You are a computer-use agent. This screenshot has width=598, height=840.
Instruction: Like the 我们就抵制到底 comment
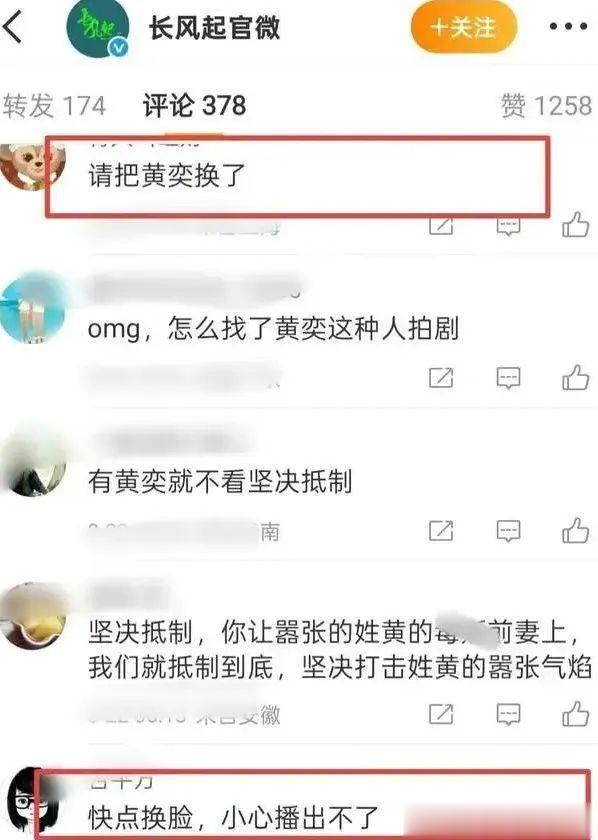pos(575,714)
